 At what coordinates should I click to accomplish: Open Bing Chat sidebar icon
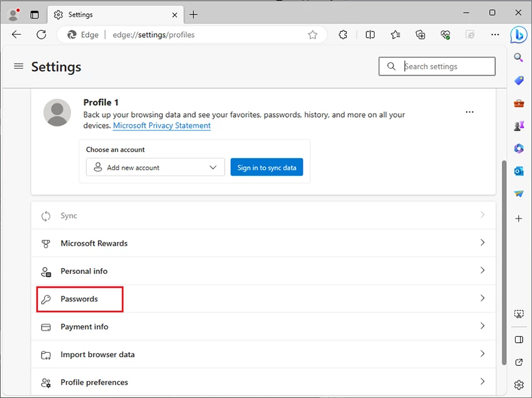518,35
